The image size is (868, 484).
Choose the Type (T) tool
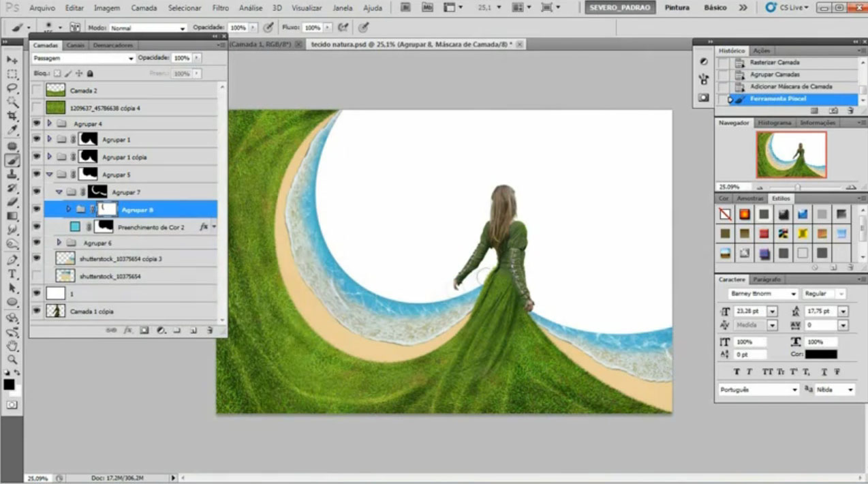(12, 273)
